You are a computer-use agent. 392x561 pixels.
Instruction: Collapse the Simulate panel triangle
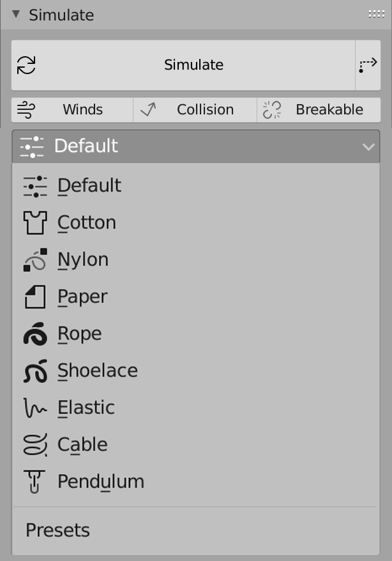pos(16,15)
